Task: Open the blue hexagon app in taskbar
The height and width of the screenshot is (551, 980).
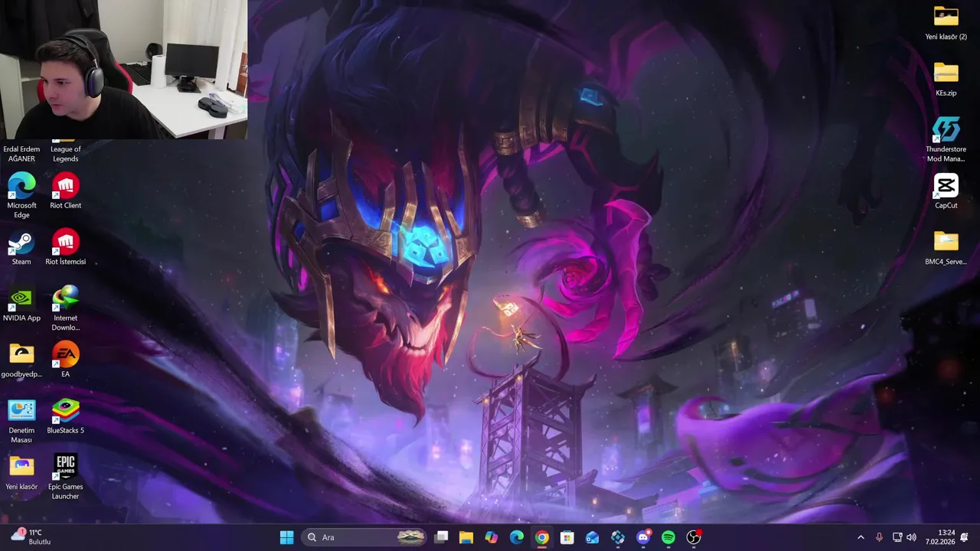Action: [x=618, y=537]
